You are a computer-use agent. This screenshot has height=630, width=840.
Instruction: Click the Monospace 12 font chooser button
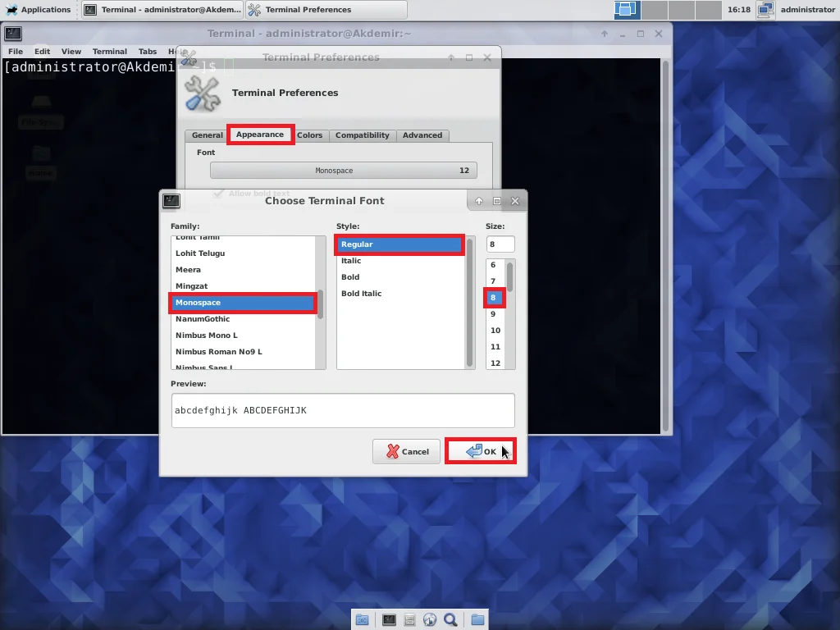344,171
